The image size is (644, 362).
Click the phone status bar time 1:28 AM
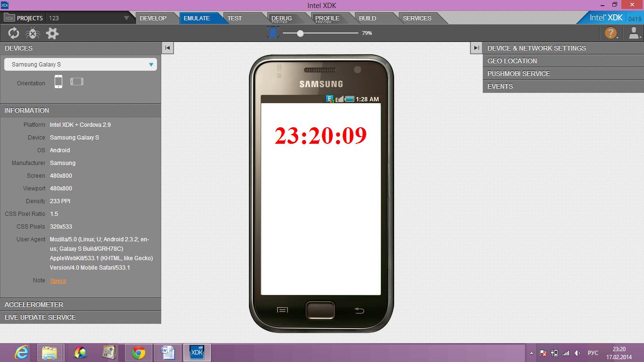coord(367,99)
